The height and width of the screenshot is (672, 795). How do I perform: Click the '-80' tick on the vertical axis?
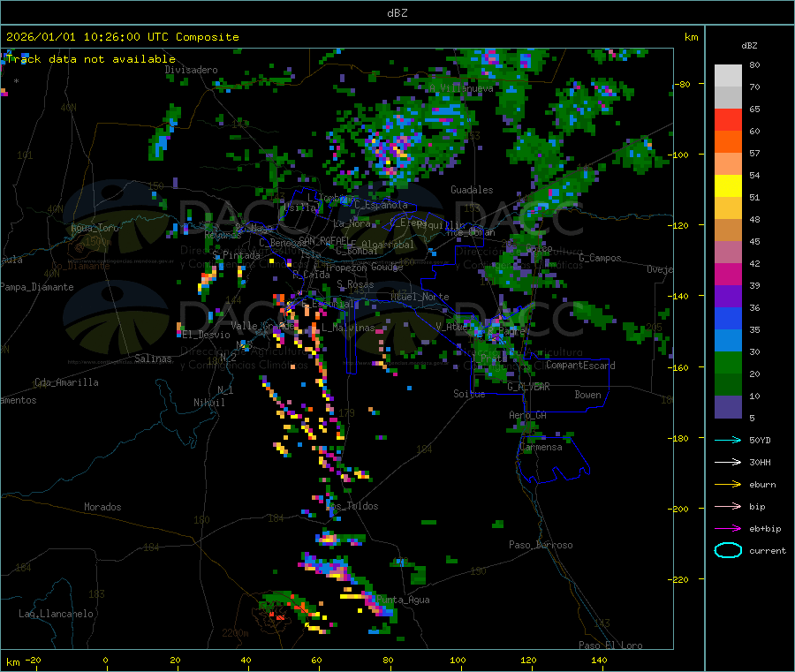[682, 84]
